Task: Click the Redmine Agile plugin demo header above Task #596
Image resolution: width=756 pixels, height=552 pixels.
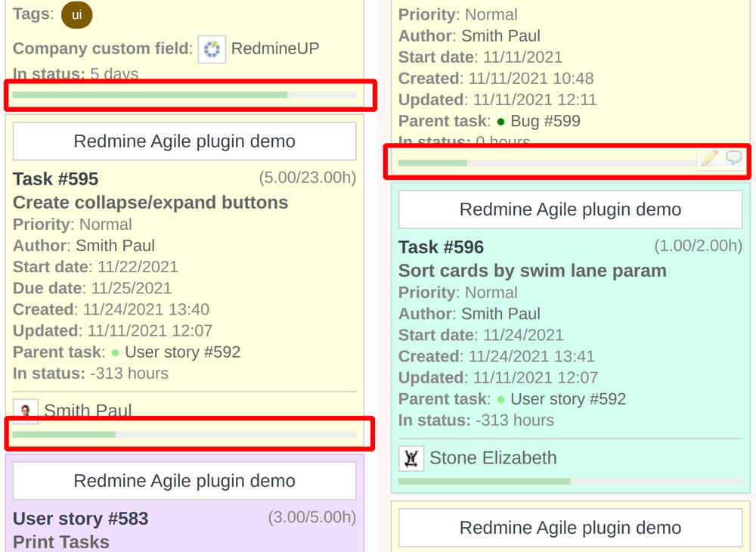Action: (x=570, y=209)
